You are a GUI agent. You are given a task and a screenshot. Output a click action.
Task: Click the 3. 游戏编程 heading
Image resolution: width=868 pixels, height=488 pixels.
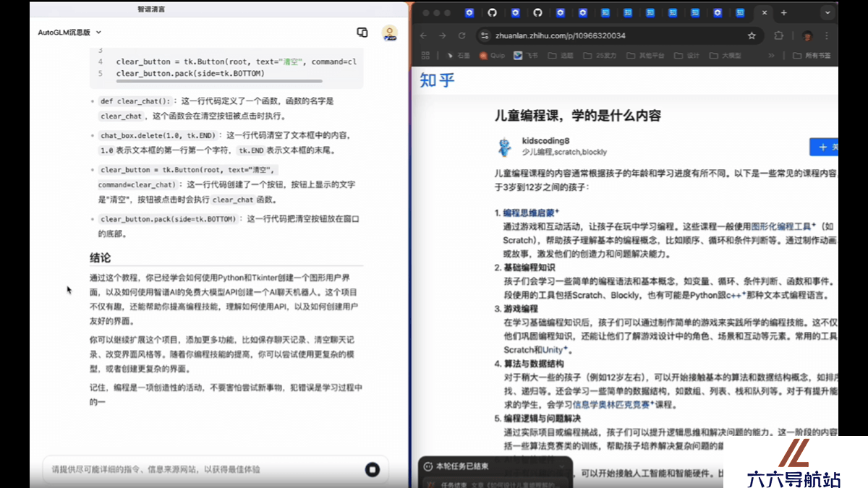(516, 309)
